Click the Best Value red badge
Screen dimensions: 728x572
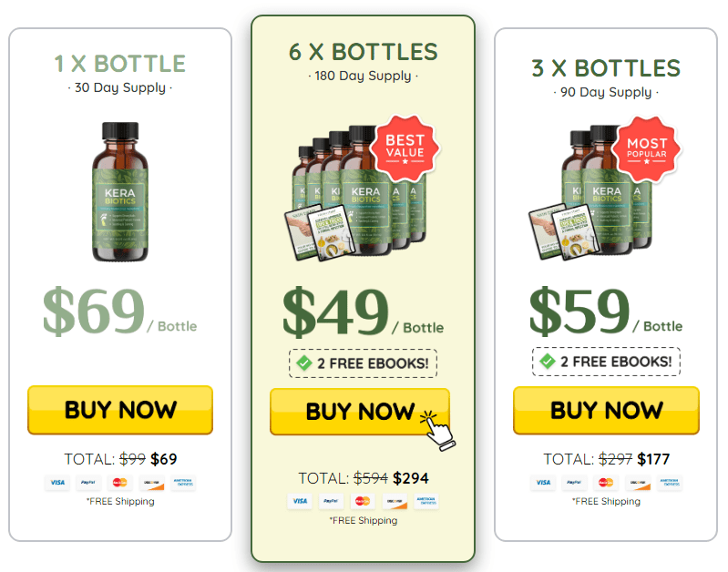click(405, 148)
